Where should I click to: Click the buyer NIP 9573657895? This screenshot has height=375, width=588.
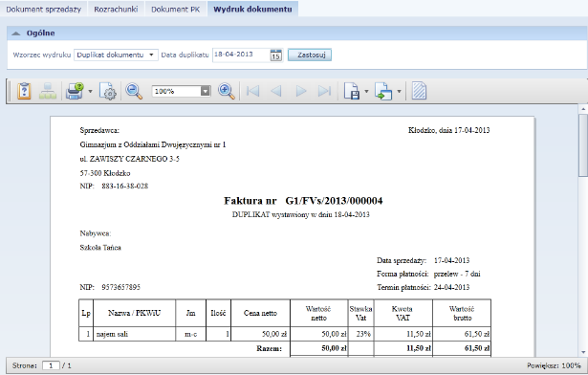coord(120,287)
